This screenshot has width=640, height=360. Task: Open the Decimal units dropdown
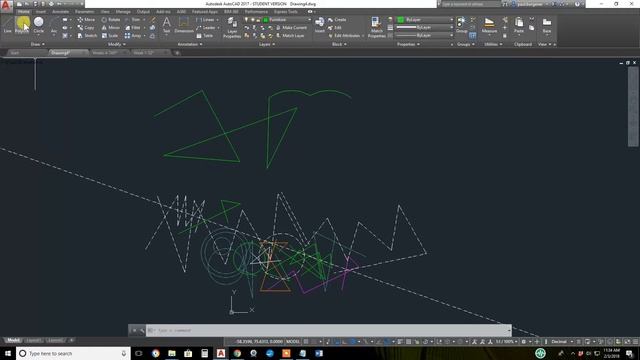pyautogui.click(x=562, y=342)
